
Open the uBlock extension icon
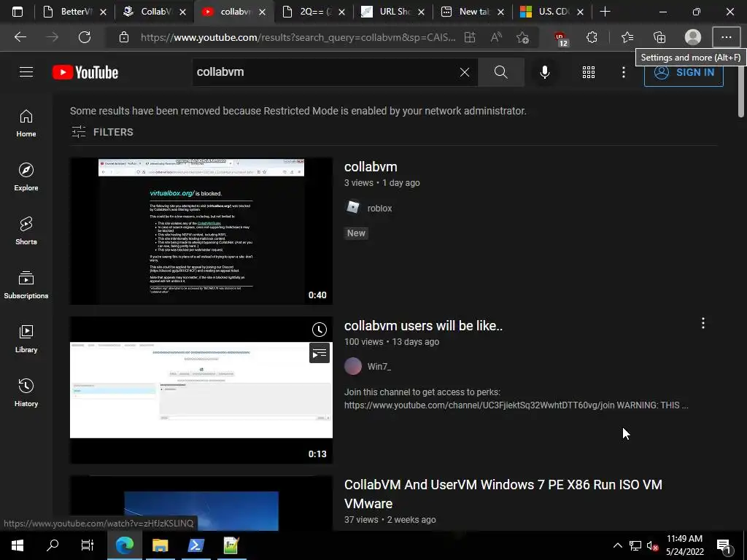(x=561, y=38)
